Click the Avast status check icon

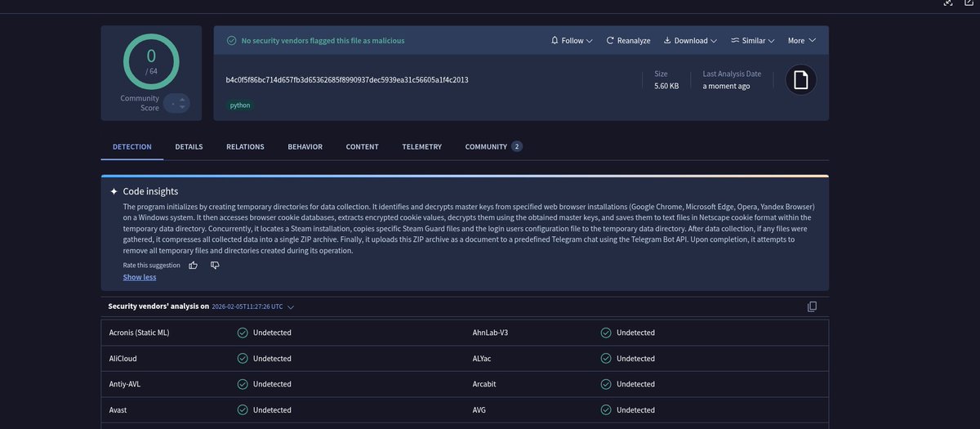click(243, 410)
